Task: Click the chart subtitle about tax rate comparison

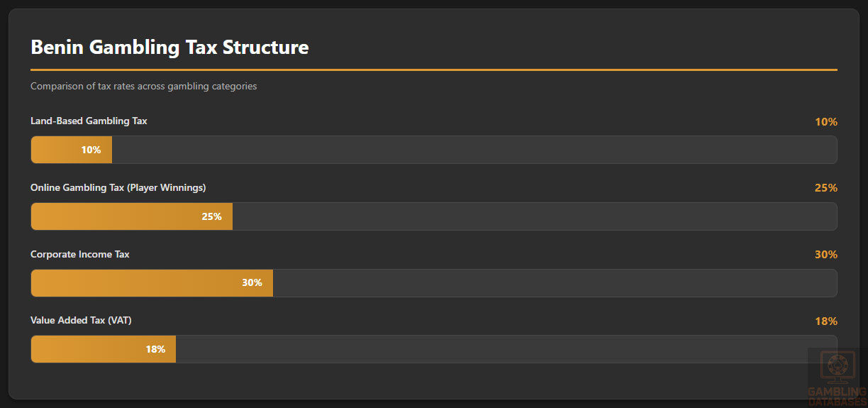Action: (143, 87)
